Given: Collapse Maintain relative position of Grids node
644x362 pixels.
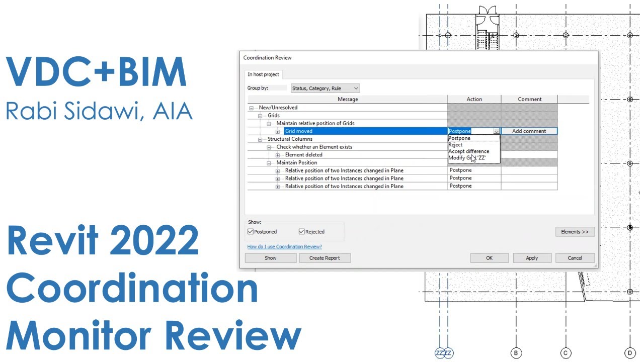Looking at the screenshot, I should coord(269,123).
